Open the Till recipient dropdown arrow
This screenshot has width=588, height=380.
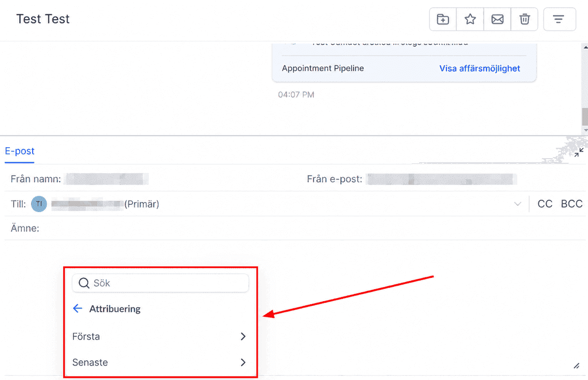click(517, 204)
